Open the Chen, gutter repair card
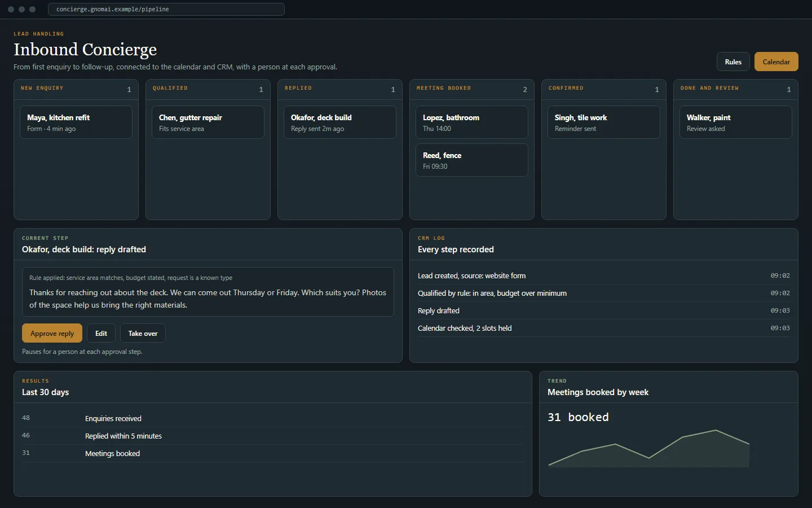The width and height of the screenshot is (812, 508). click(x=208, y=122)
